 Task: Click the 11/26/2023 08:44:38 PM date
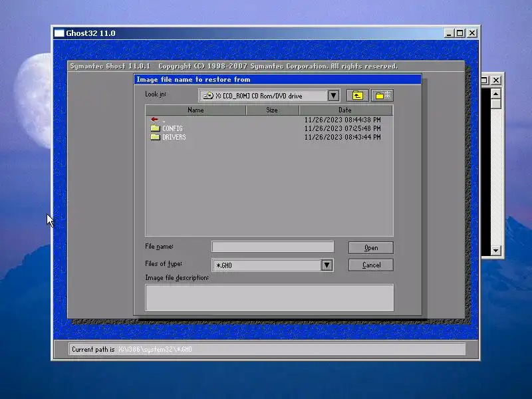coord(342,120)
